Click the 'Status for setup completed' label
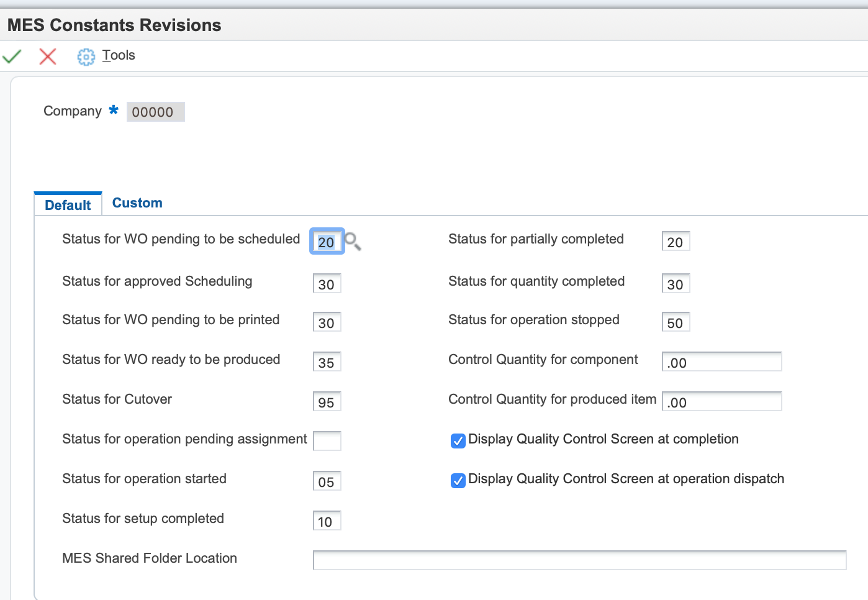 143,519
